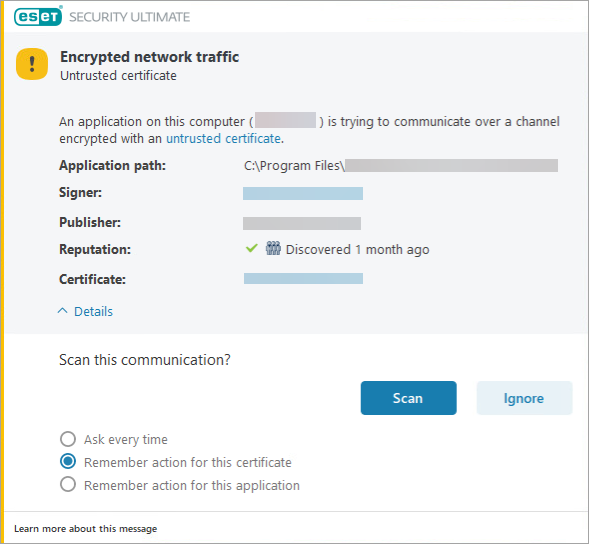The image size is (589, 544).
Task: Collapse the Details chevron arrow
Action: pyautogui.click(x=63, y=311)
